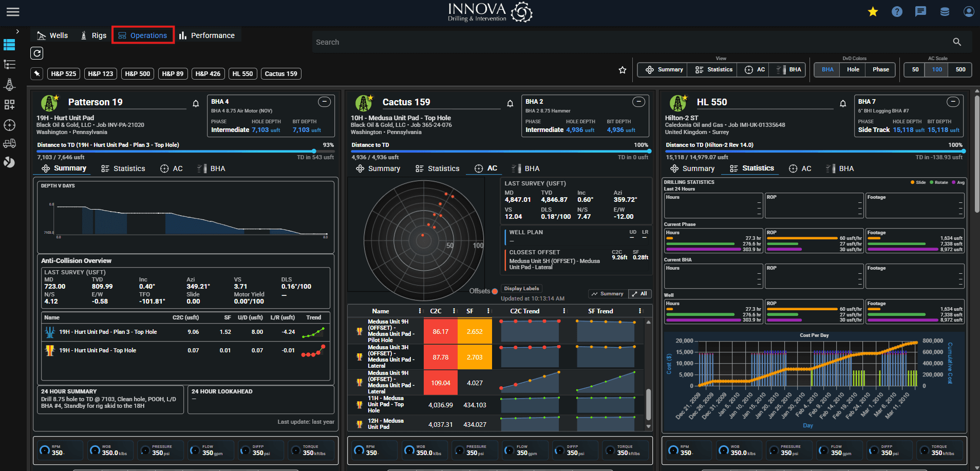Filter by the Cactus 159 chip

[281, 73]
